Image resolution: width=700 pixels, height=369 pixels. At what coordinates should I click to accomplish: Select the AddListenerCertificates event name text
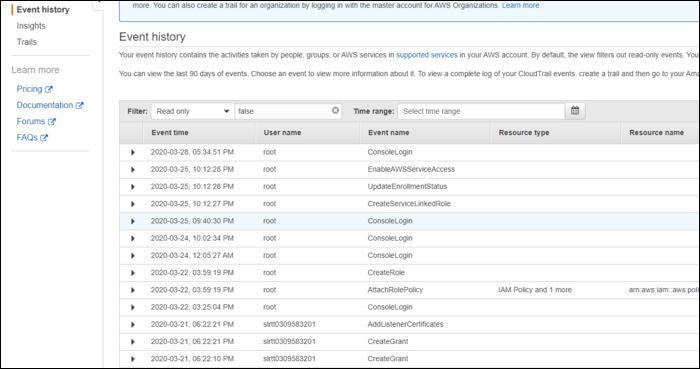pyautogui.click(x=405, y=324)
